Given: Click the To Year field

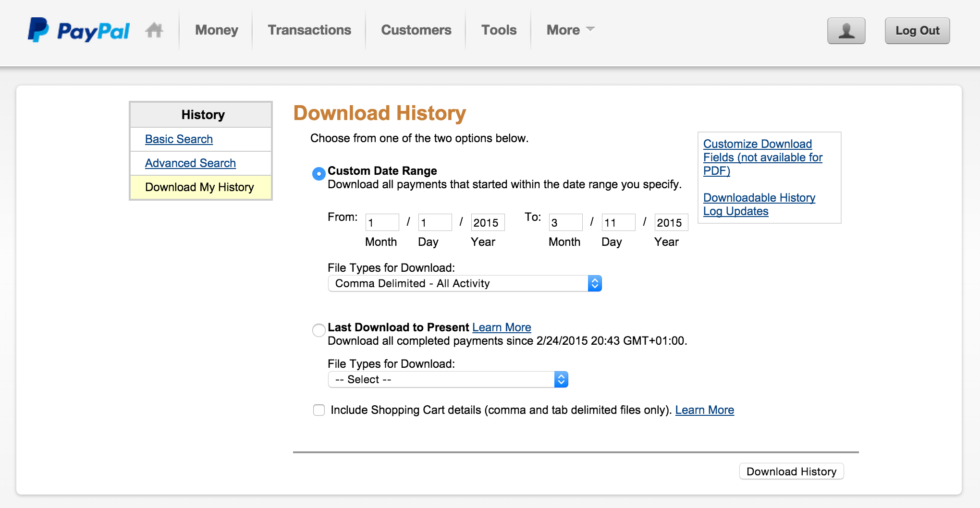Looking at the screenshot, I should 672,222.
